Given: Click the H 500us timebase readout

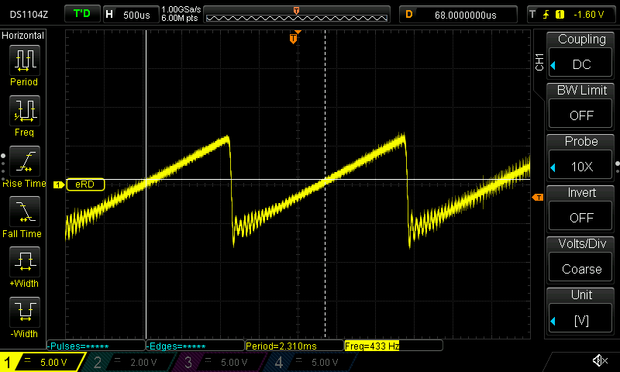Looking at the screenshot, I should pyautogui.click(x=131, y=15).
